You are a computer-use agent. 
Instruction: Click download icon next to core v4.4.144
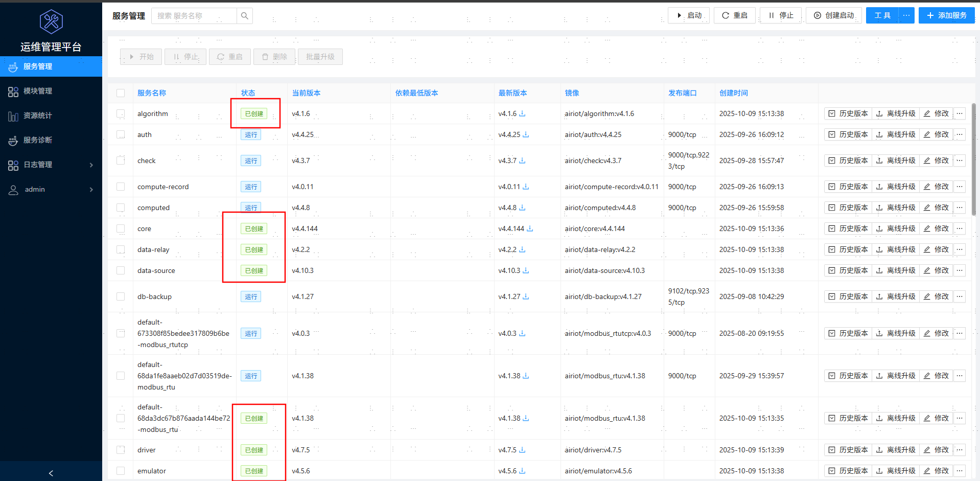(530, 228)
